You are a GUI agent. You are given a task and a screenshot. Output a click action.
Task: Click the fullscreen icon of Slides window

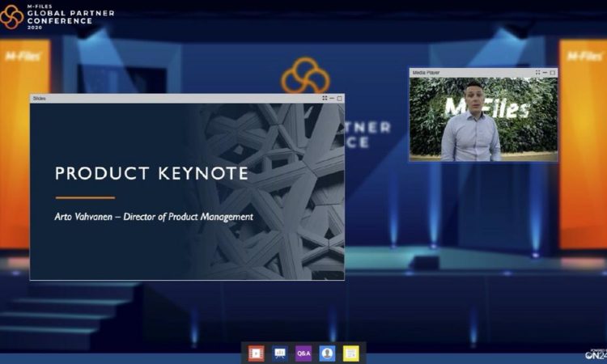[x=325, y=98]
